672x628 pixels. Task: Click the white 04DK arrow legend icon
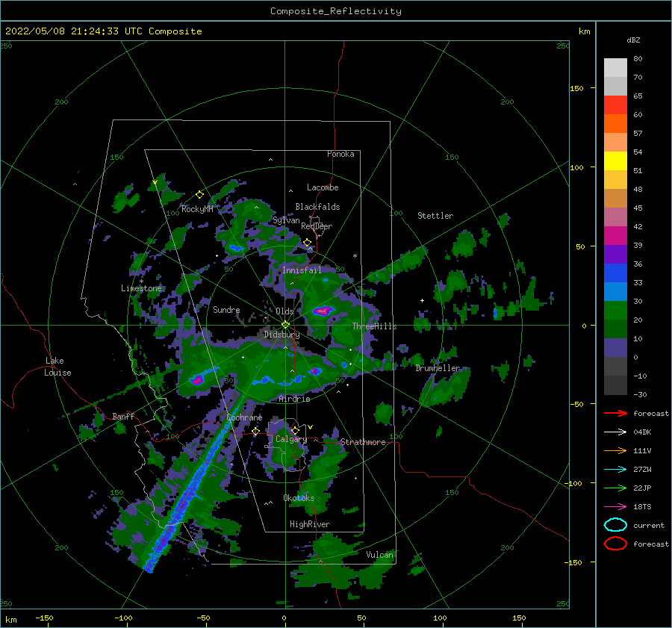(x=615, y=432)
